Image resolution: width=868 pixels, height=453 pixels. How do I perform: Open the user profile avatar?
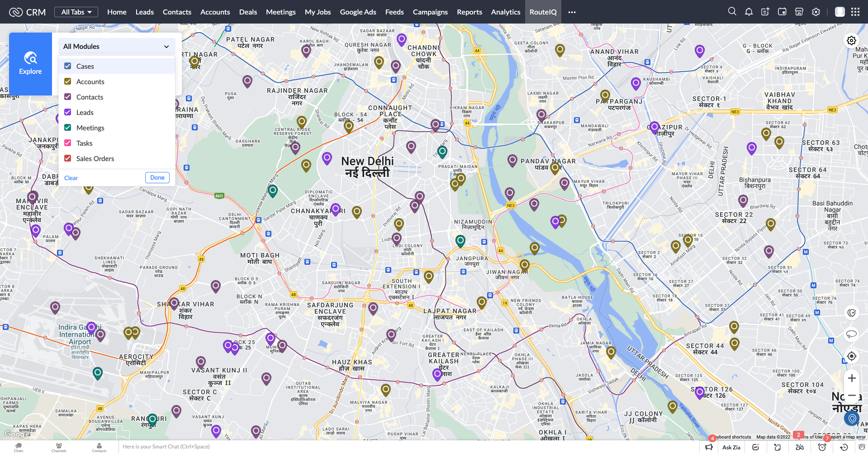[x=840, y=12]
